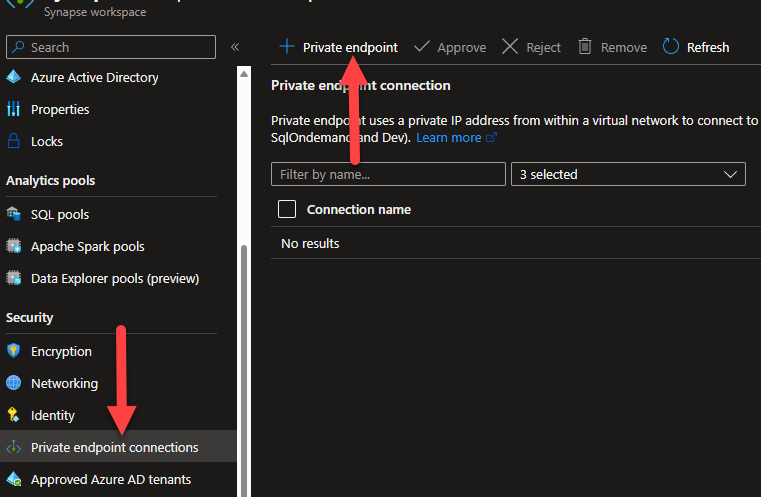The image size is (761, 497).
Task: Click the Remove button label
Action: 624,47
